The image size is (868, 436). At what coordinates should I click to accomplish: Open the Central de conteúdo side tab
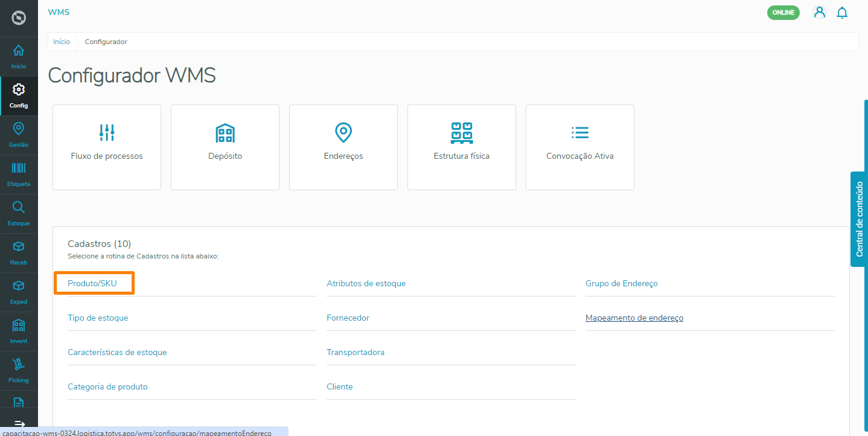coord(859,219)
